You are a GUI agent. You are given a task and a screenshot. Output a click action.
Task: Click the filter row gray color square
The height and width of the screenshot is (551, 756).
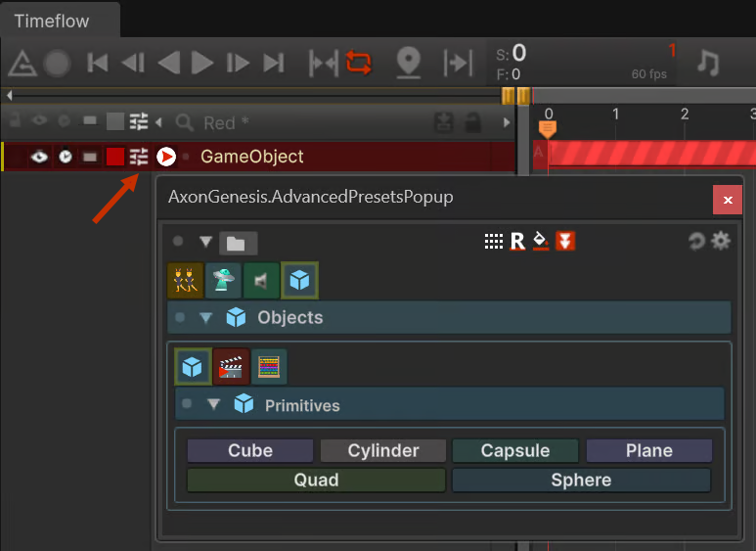(115, 121)
